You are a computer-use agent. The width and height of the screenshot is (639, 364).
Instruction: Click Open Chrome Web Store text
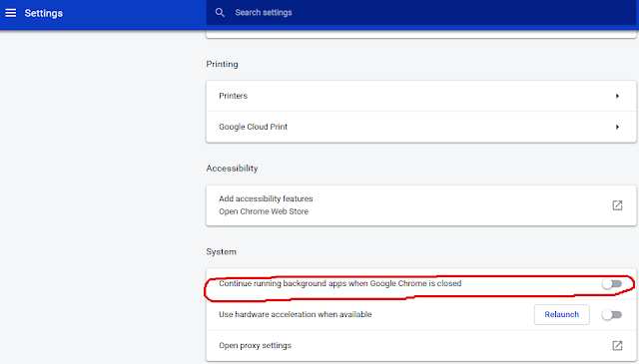[264, 211]
